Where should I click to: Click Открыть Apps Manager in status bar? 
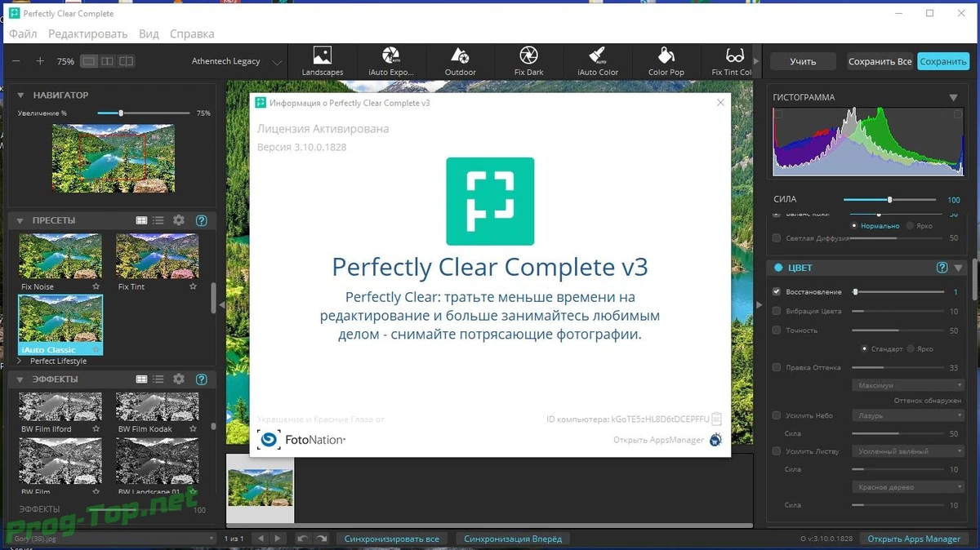(914, 539)
